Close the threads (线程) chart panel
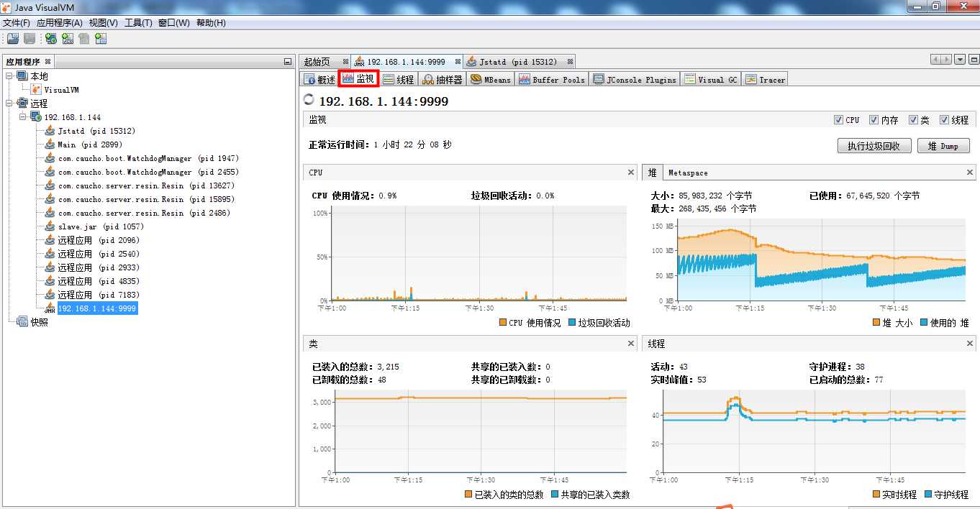Viewport: 980px width, 509px height. pyautogui.click(x=969, y=344)
